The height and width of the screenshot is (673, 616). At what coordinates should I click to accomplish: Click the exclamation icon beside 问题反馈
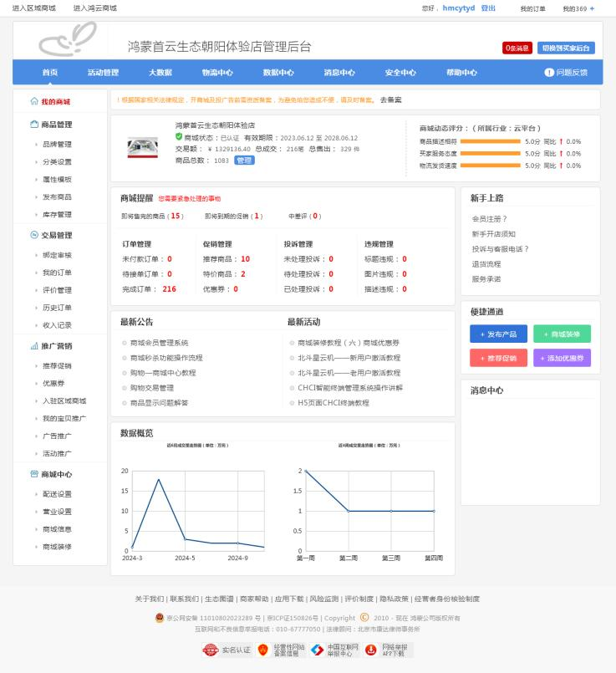click(549, 72)
